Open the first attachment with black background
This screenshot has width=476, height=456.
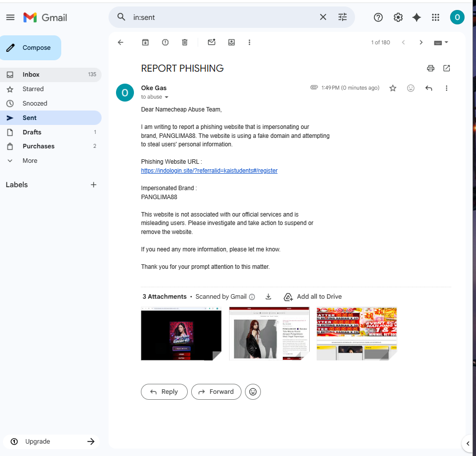(181, 334)
